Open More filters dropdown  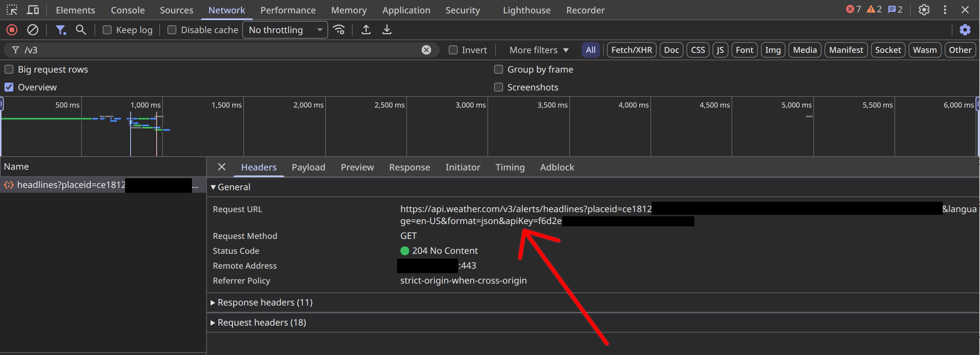click(539, 50)
